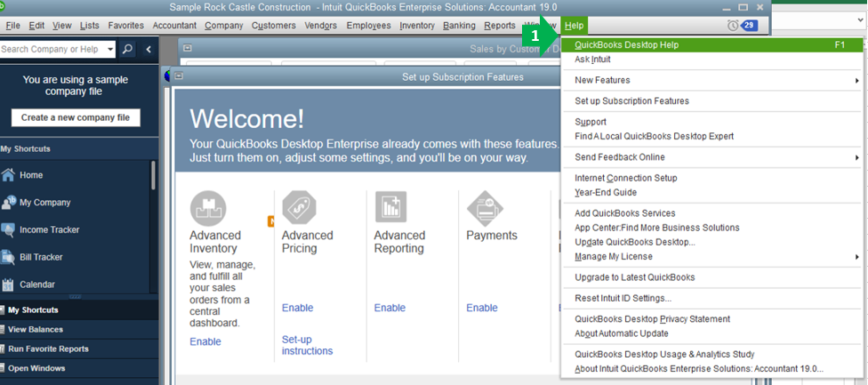The image size is (868, 385).
Task: Open the Vendors menu
Action: (x=320, y=26)
